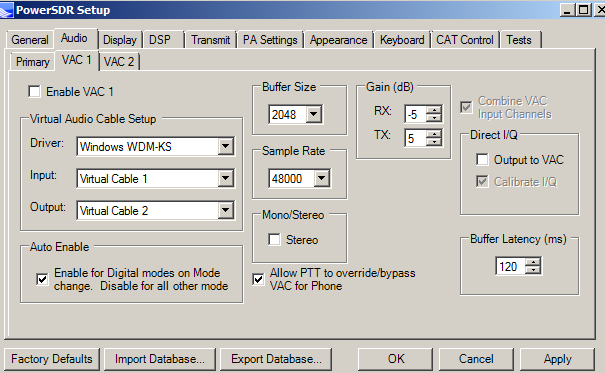Toggle the Calibrate I/Q checkbox
Screen dimensions: 605x373
(x=482, y=181)
